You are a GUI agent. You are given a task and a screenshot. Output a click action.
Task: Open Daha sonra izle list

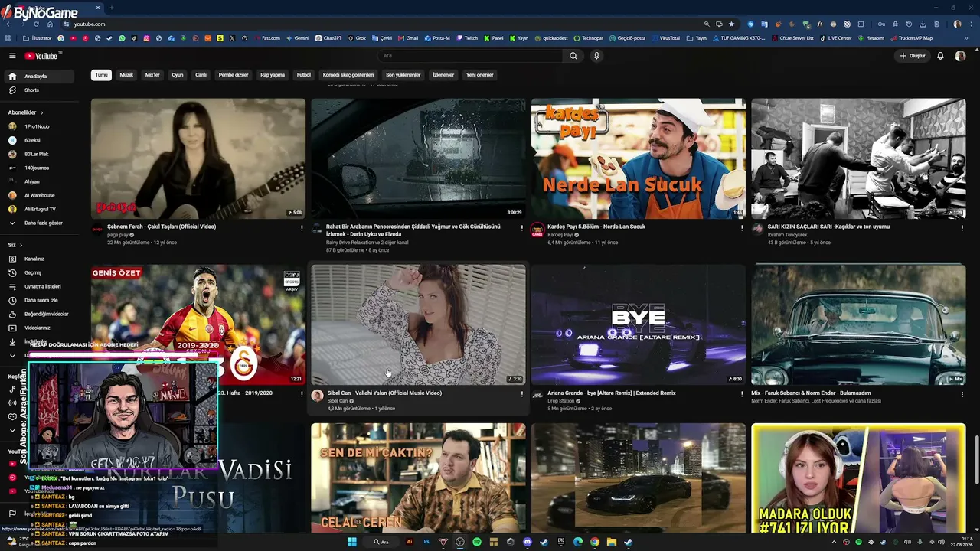pyautogui.click(x=41, y=300)
